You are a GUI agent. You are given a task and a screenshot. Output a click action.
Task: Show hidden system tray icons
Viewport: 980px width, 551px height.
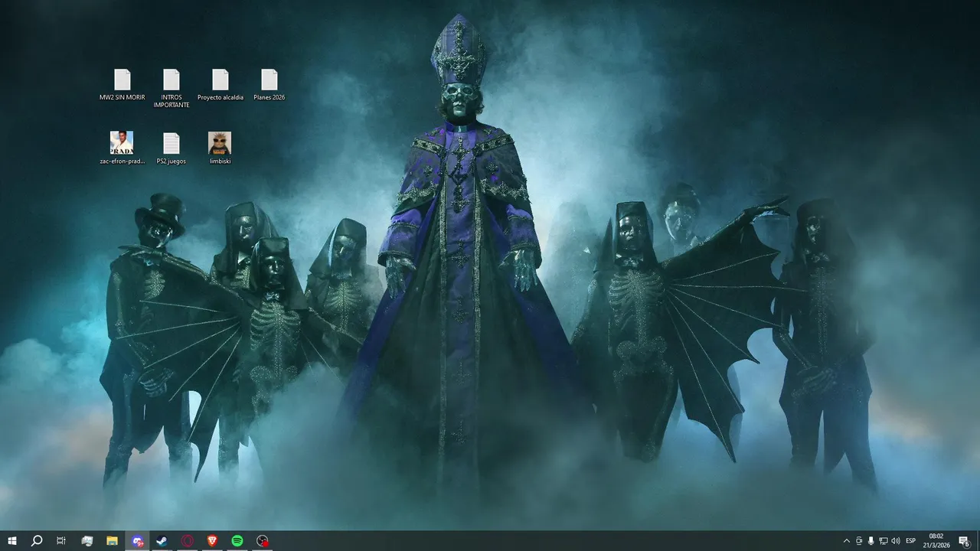(846, 541)
